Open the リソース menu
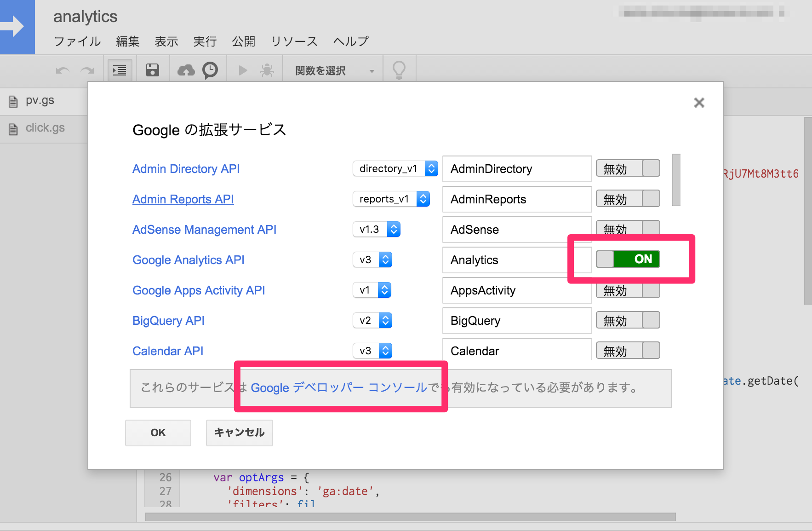This screenshot has width=812, height=531. [x=294, y=41]
